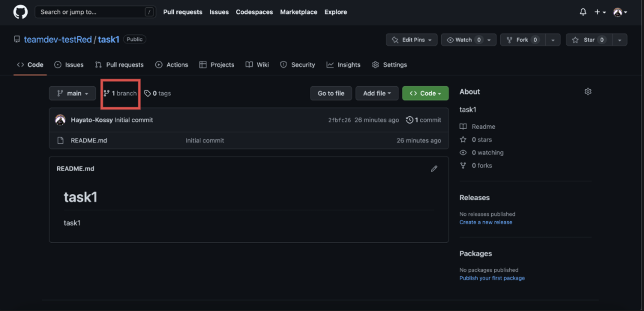The image size is (644, 311).
Task: Open the Pull requests tab
Action: [x=119, y=64]
